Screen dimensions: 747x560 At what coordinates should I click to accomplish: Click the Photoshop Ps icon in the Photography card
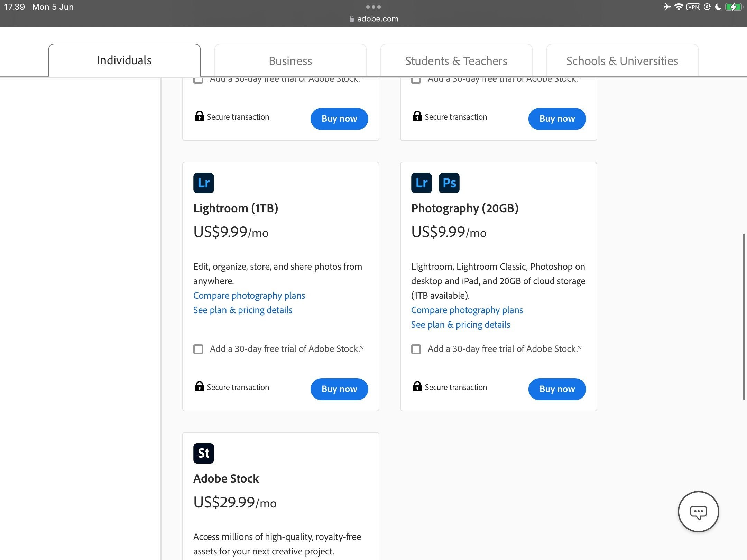click(449, 183)
